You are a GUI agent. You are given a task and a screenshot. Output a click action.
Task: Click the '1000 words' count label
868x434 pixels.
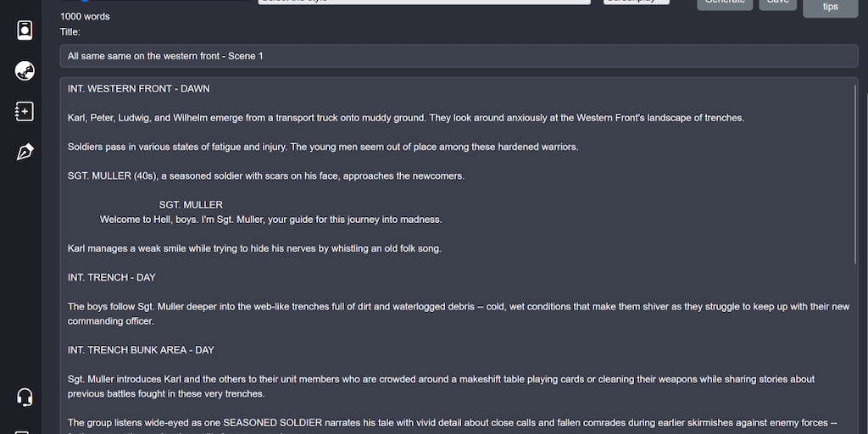tap(85, 16)
